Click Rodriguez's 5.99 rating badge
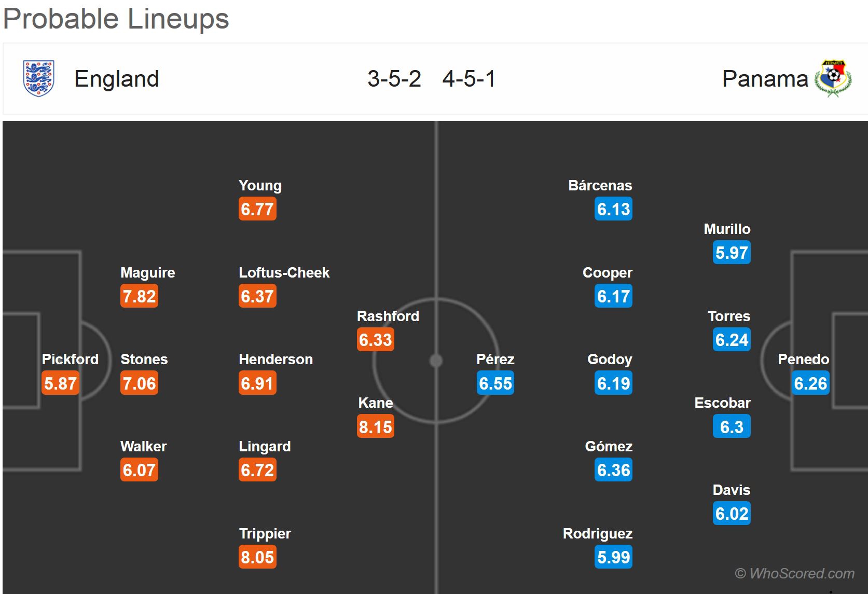Viewport: 868px width, 594px height. [x=613, y=557]
